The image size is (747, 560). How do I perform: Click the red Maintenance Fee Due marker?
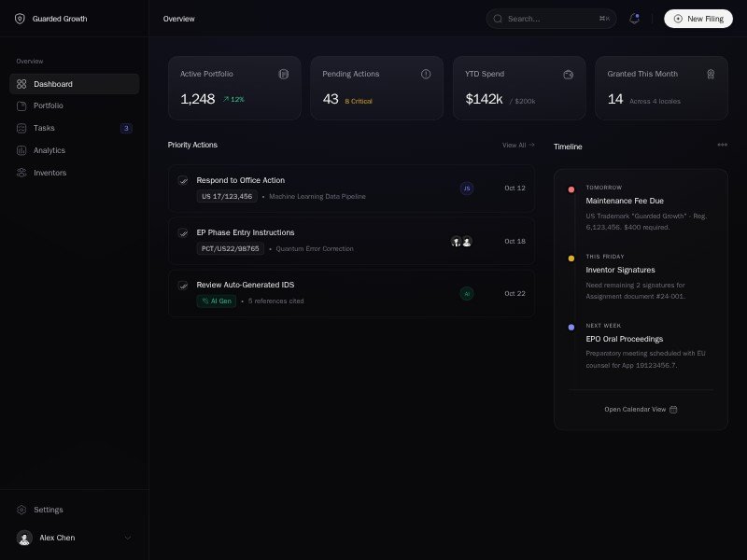pyautogui.click(x=571, y=189)
